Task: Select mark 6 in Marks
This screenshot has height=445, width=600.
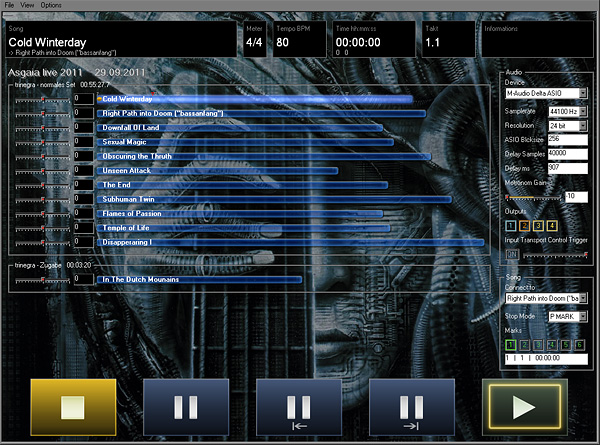Action: (579, 345)
